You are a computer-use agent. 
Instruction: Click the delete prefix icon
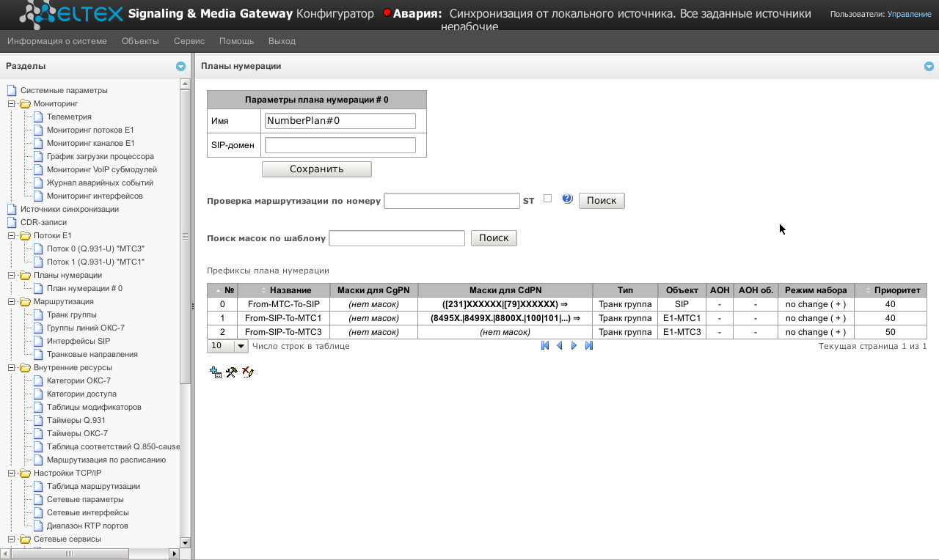point(247,372)
